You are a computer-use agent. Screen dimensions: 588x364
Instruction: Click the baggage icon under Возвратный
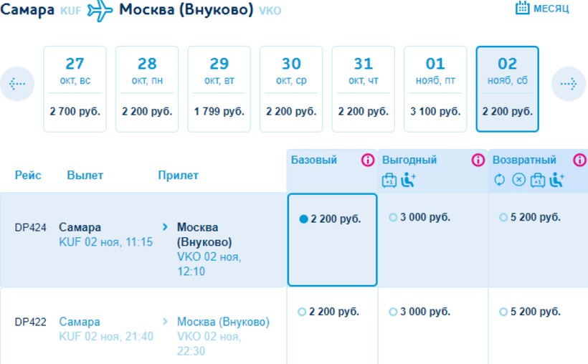[x=538, y=181]
